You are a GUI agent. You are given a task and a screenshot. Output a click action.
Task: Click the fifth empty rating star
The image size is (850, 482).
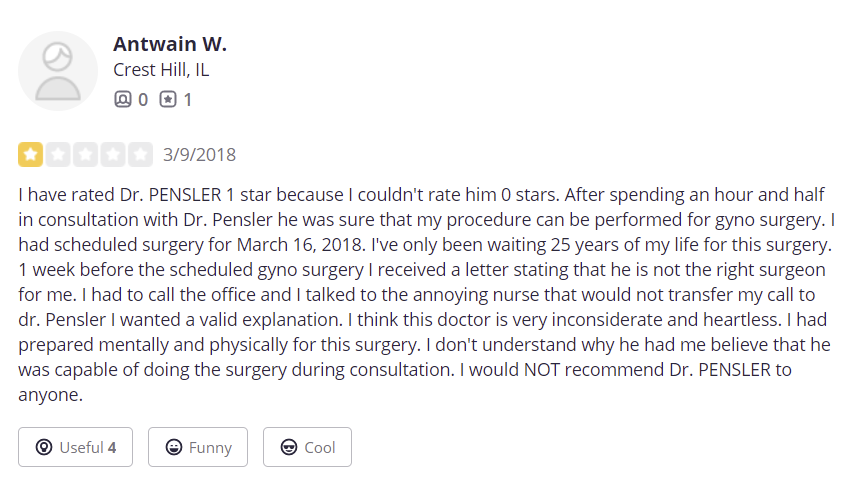tap(141, 155)
